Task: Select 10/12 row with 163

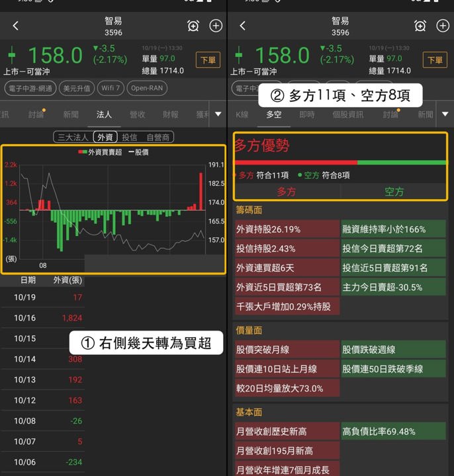Action: coord(42,401)
